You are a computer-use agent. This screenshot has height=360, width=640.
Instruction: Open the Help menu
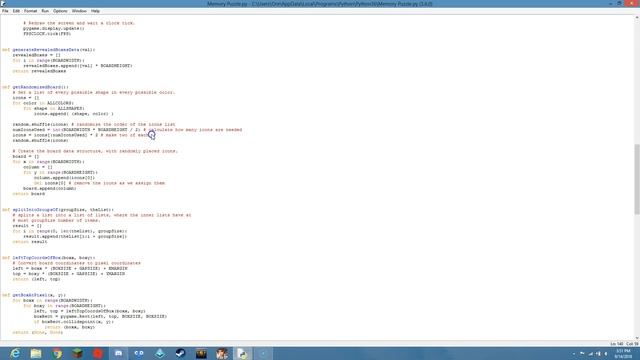point(95,11)
